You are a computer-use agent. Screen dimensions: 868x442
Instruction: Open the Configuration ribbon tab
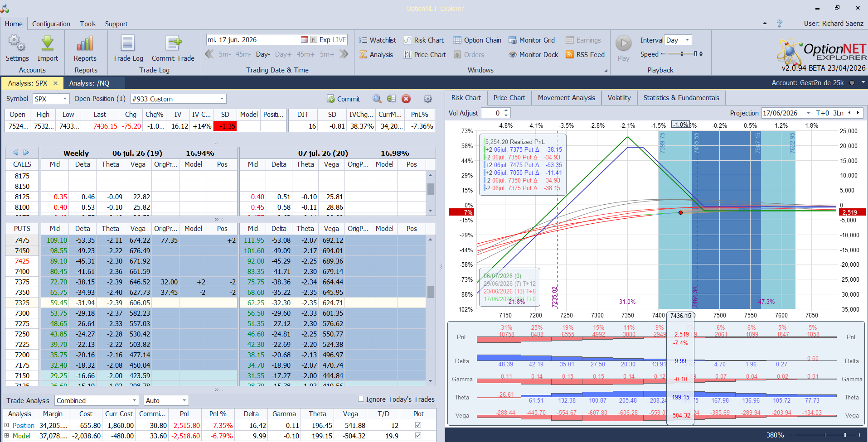pyautogui.click(x=51, y=24)
